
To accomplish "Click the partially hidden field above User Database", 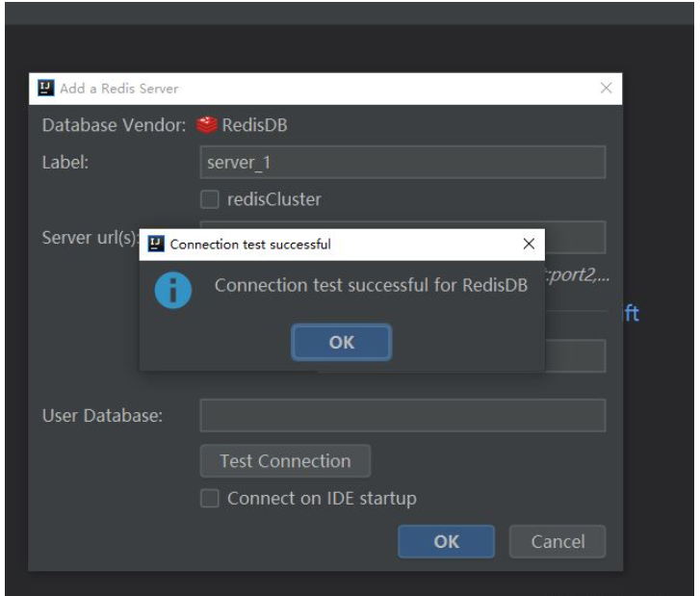I will tap(575, 356).
